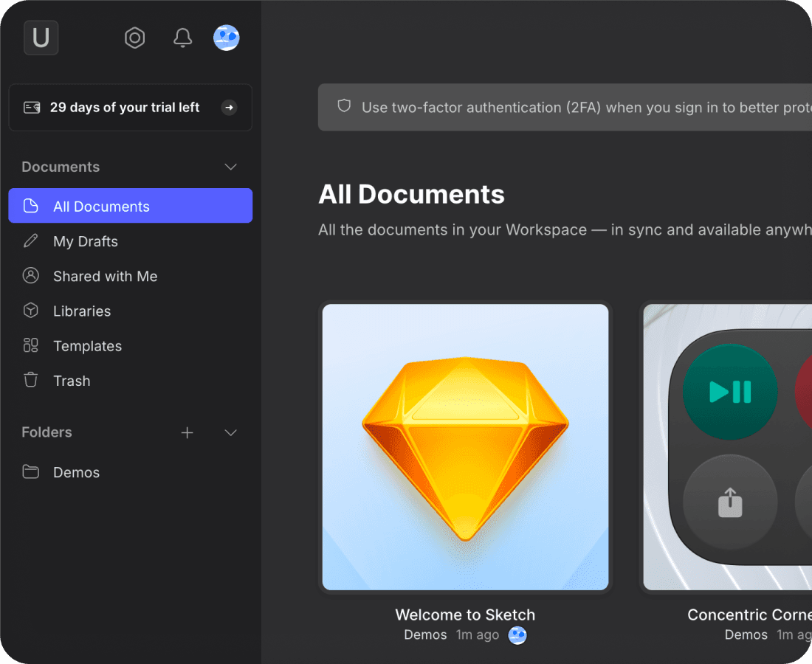Select All Documents in sidebar
This screenshot has width=812, height=664.
pos(131,206)
